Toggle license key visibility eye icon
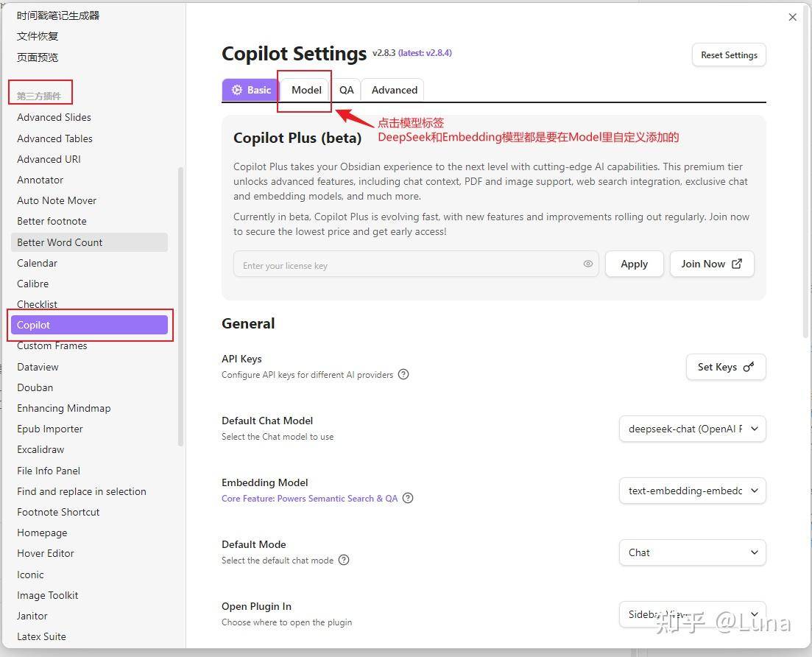 tap(587, 264)
